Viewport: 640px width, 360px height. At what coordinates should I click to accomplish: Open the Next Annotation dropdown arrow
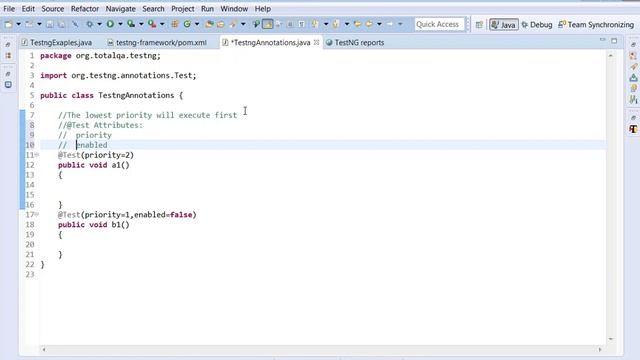click(x=326, y=24)
